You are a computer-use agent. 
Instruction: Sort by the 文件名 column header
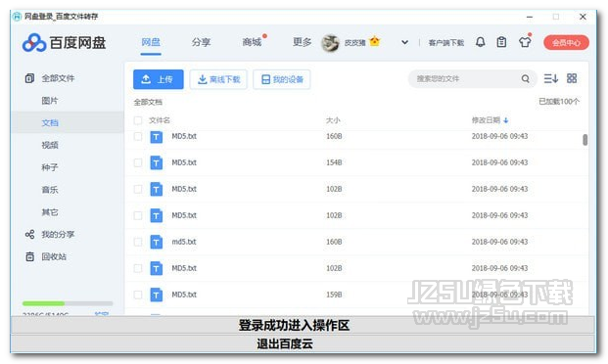coord(160,120)
